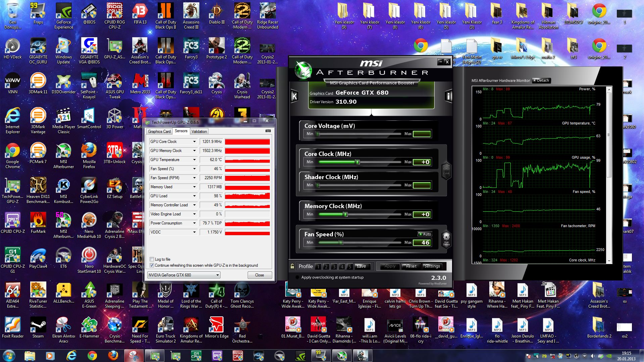Open Afterburner info panel i button
Image resolution: width=644 pixels, height=362 pixels.
point(448,96)
